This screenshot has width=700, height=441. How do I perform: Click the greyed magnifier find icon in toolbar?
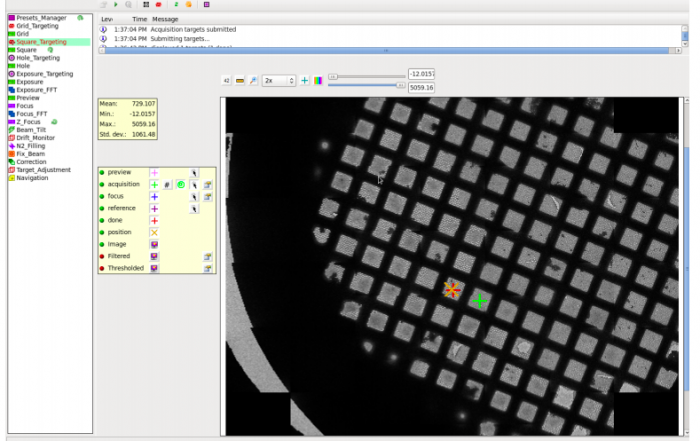click(129, 4)
